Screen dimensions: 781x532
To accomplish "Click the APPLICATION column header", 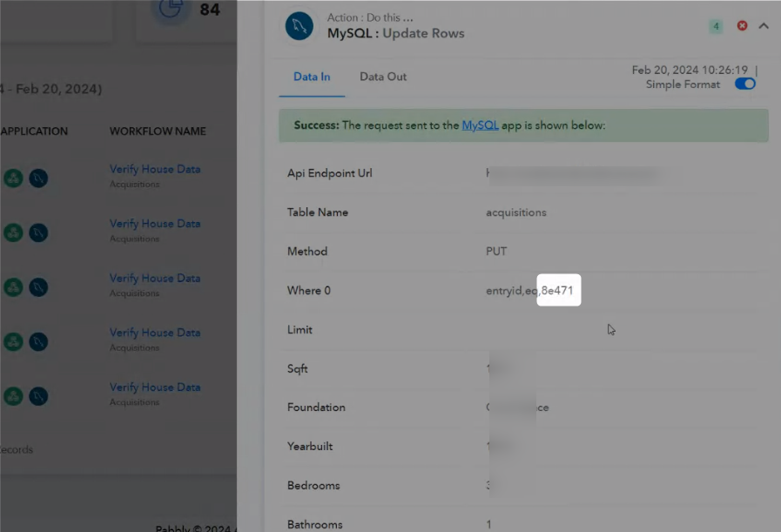I will tap(34, 131).
